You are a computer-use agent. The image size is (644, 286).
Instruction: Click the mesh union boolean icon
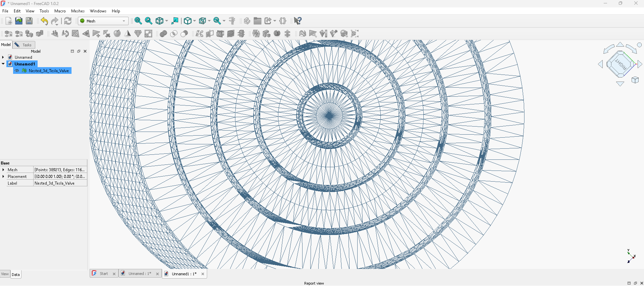164,34
